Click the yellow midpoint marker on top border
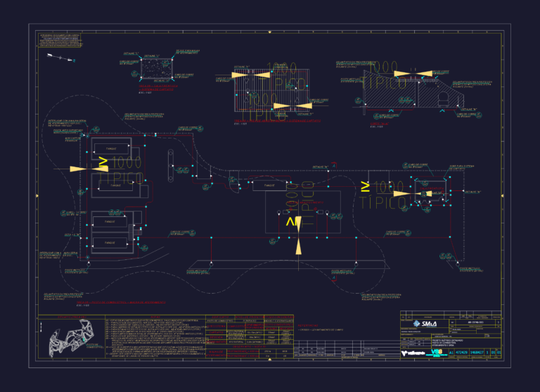This screenshot has height=392, width=540. (x=270, y=32)
